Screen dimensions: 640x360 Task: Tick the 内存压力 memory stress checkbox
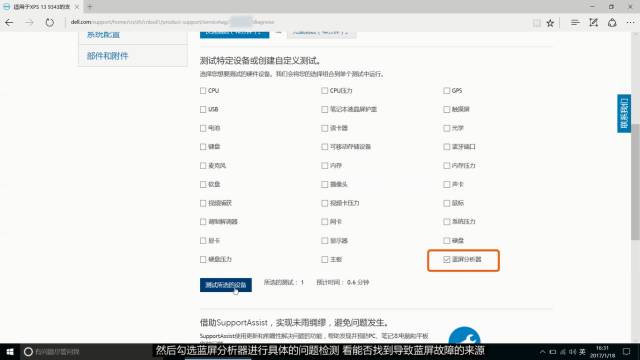coord(447,165)
